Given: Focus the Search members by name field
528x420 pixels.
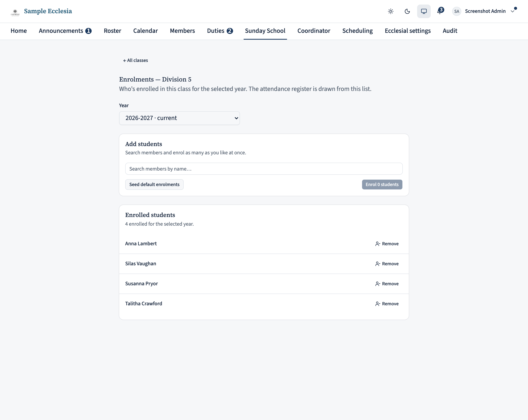Looking at the screenshot, I should 264,169.
